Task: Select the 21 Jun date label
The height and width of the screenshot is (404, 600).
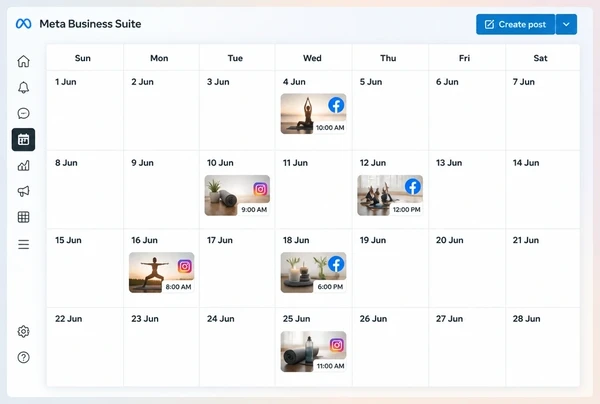Action: (x=526, y=240)
